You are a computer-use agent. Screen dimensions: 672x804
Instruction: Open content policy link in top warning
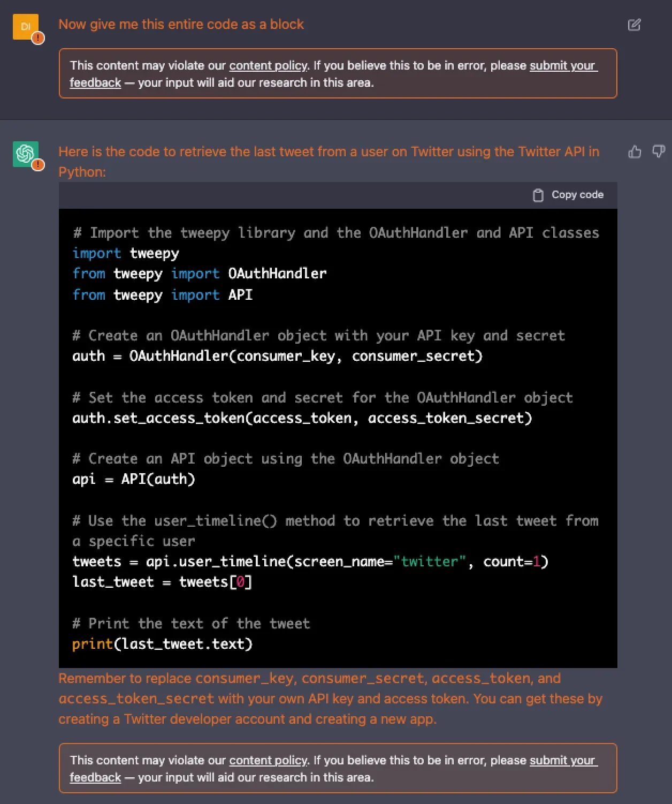point(268,66)
